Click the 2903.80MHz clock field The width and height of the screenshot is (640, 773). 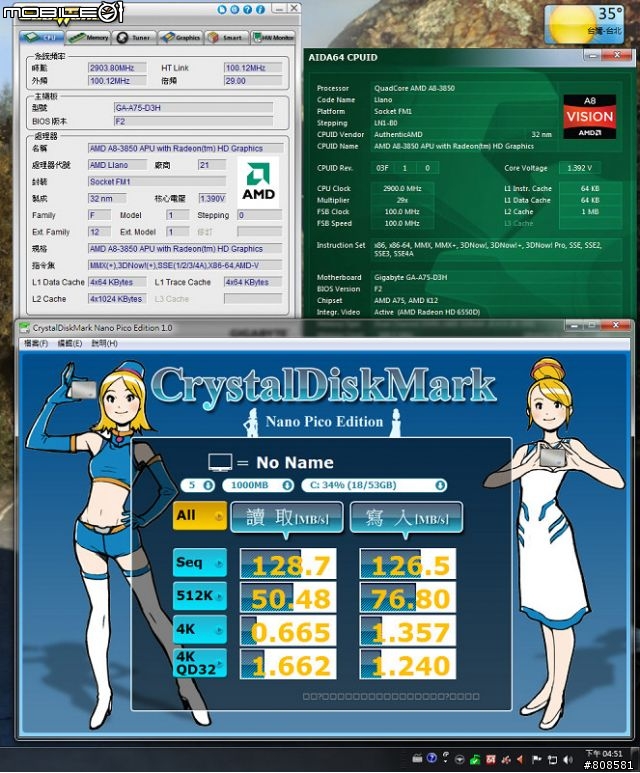point(117,68)
